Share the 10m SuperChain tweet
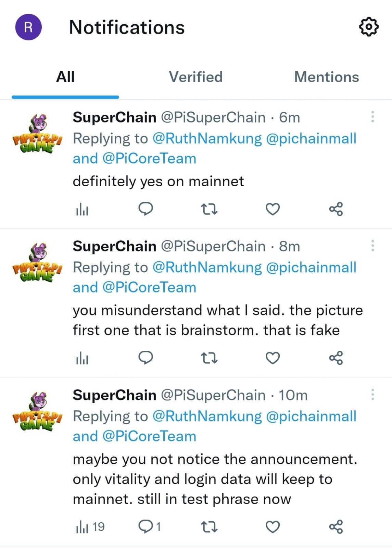 coord(336,527)
